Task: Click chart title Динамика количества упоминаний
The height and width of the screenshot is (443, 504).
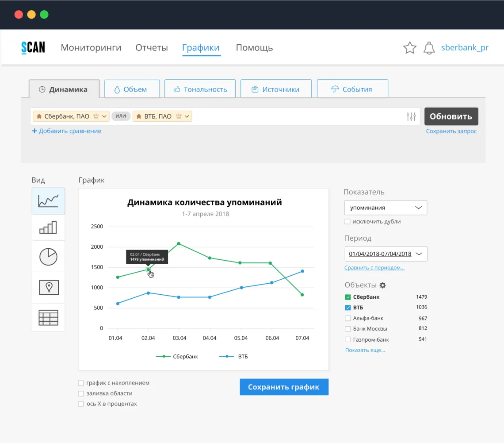Action: [204, 202]
